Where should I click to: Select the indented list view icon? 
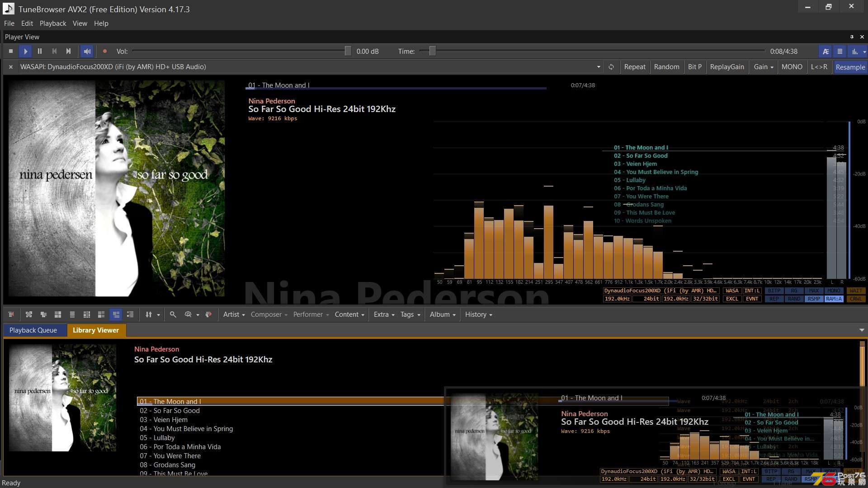130,314
